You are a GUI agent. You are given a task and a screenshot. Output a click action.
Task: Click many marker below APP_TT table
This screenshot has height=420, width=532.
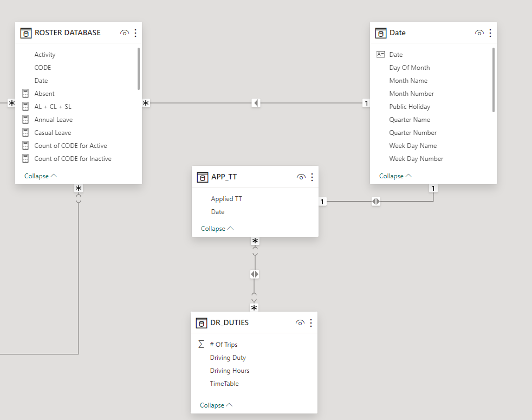(255, 241)
